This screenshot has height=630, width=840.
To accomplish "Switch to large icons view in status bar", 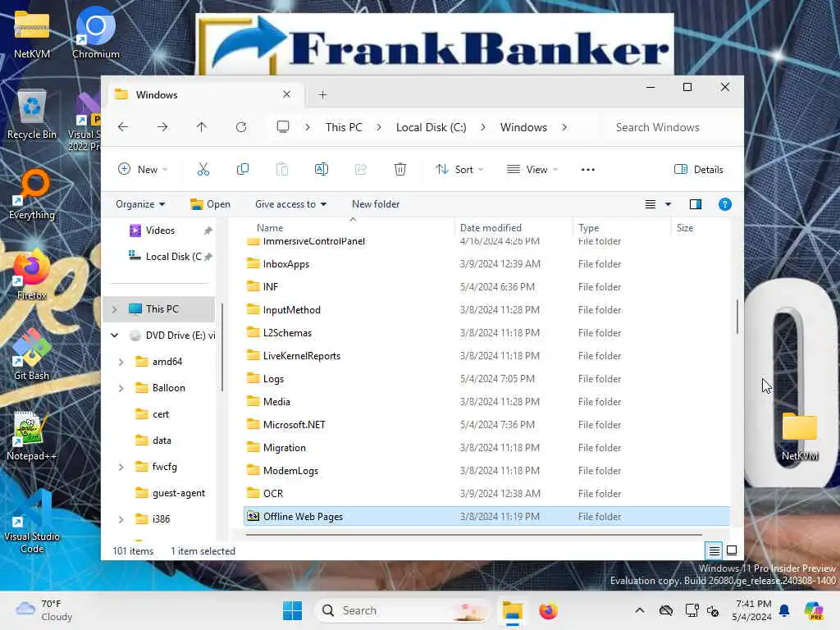I will (x=731, y=550).
